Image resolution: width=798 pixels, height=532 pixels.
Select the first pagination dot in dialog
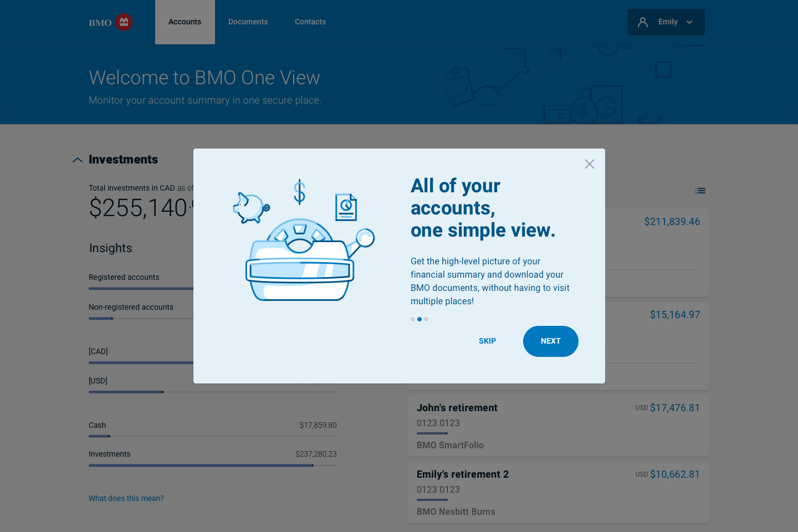pos(413,319)
